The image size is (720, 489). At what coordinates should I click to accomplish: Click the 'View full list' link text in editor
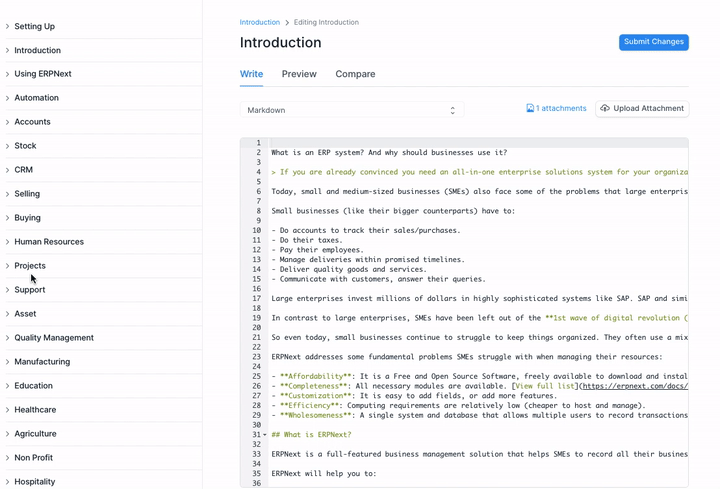[x=545, y=386]
